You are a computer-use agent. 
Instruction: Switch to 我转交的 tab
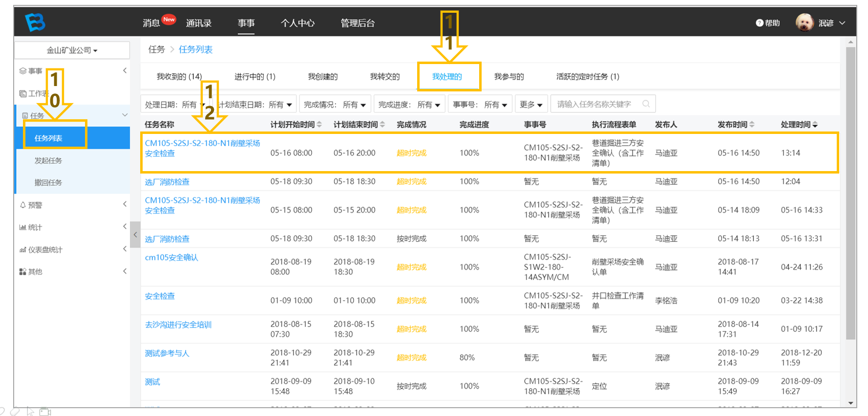point(384,76)
